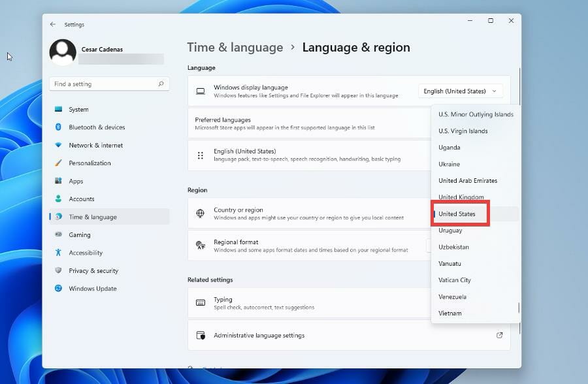Go to Apps settings

coord(109,181)
